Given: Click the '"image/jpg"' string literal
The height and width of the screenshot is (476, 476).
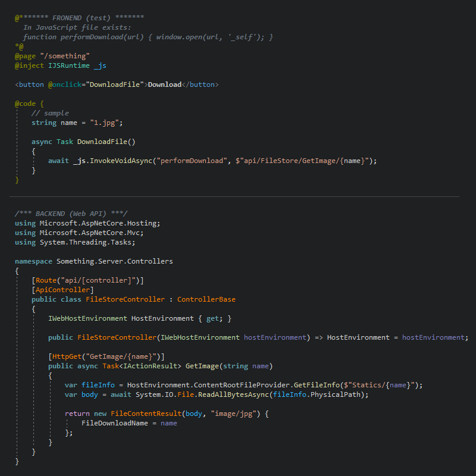Looking at the screenshot, I should point(233,414).
